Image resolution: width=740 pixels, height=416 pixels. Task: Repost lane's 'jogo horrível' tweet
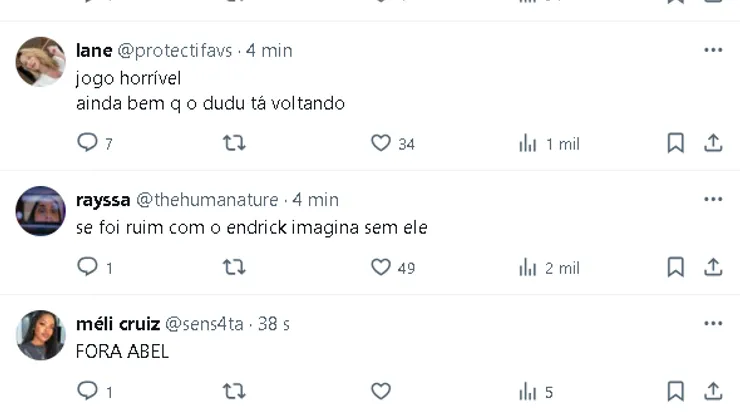click(233, 144)
